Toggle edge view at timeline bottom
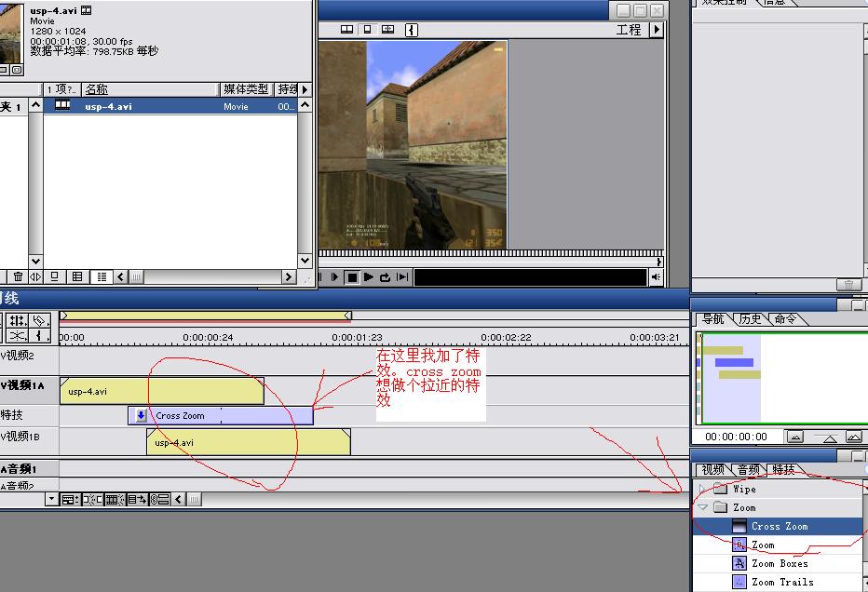The image size is (868, 592). [x=115, y=500]
